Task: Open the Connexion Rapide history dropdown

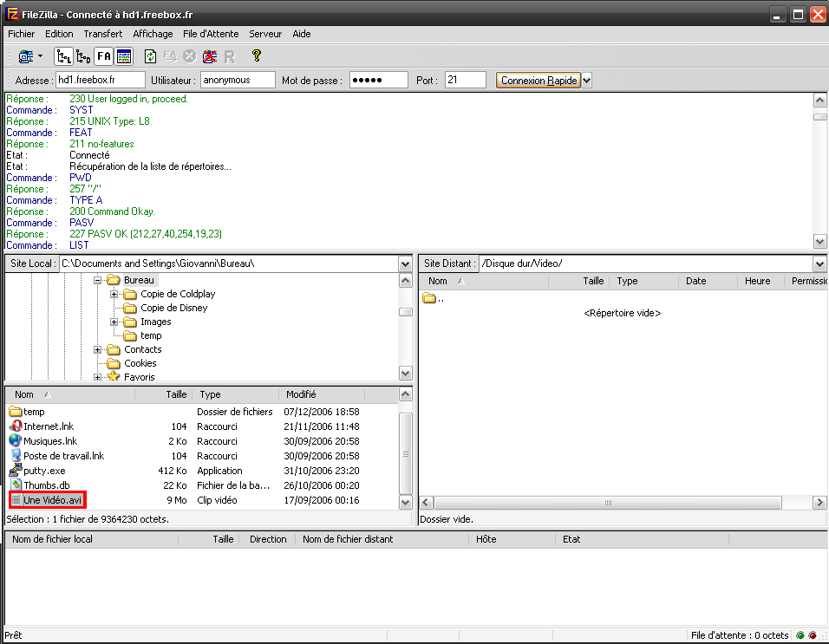Action: 586,81
